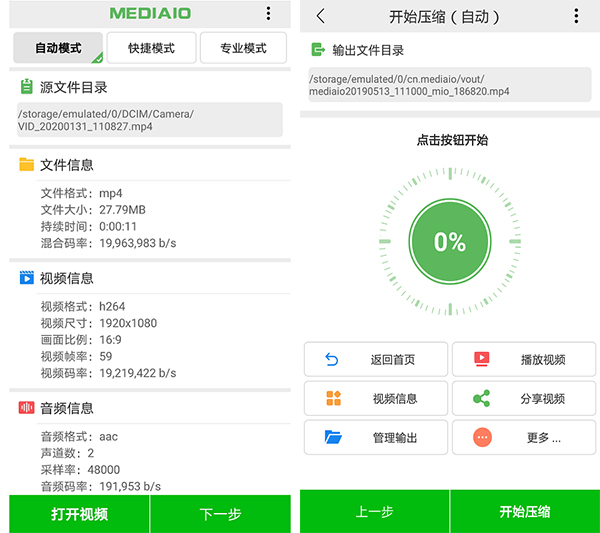600x533 pixels.
Task: Click the 管理输出 button label
Action: [x=395, y=438]
